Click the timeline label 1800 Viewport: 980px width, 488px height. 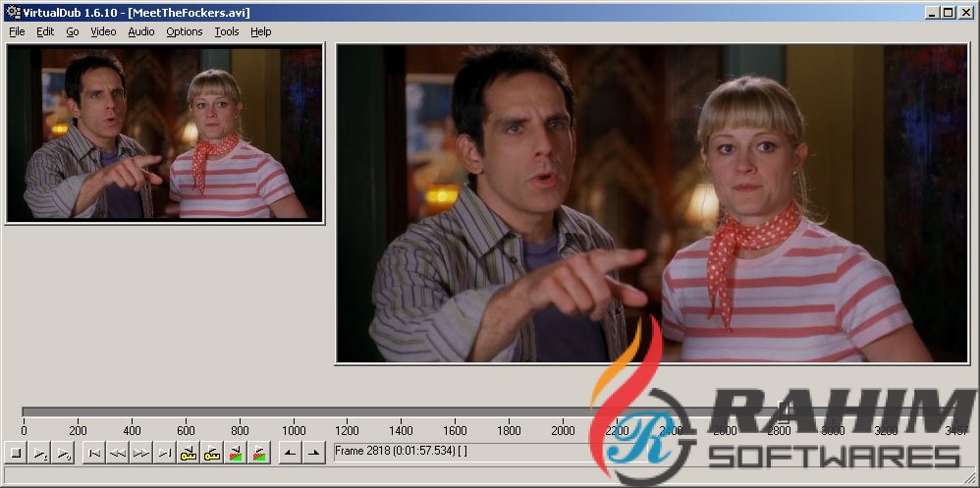coord(509,431)
